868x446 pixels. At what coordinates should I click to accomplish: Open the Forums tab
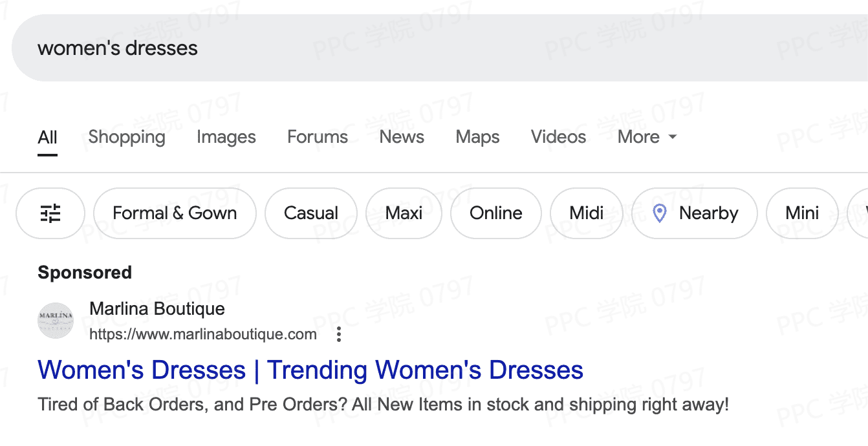(x=318, y=137)
